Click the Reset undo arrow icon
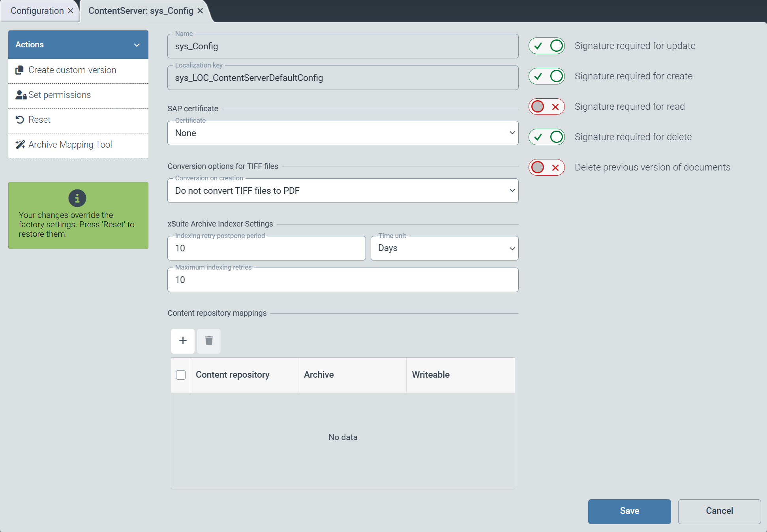The image size is (767, 532). pos(20,120)
